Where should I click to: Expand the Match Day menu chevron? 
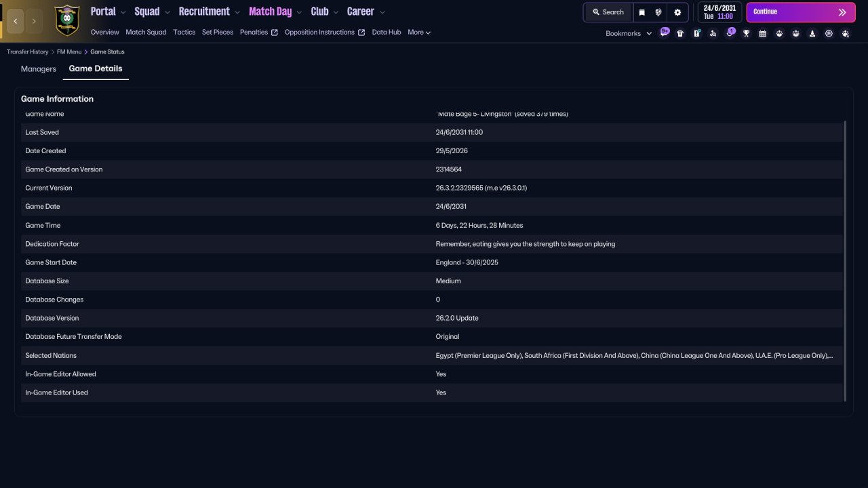(x=299, y=12)
